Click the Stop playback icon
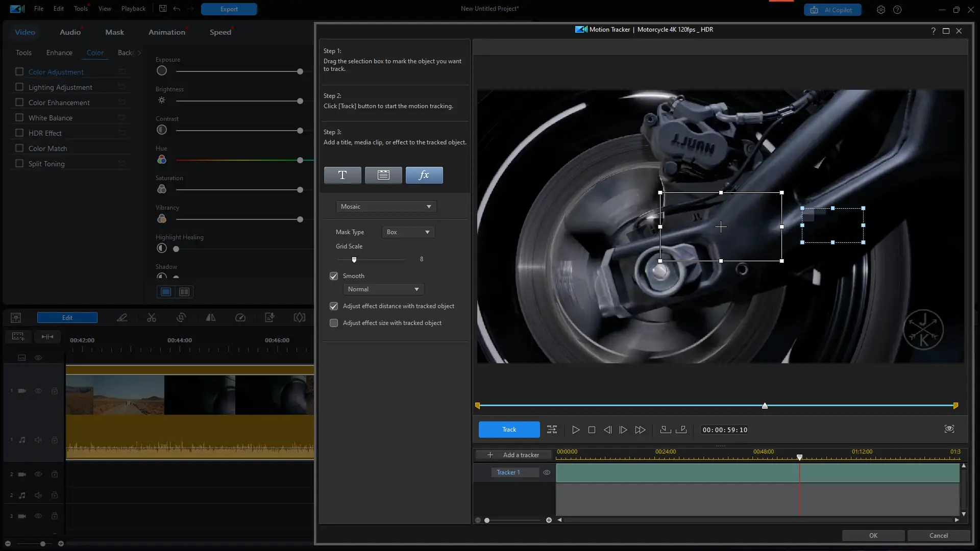980x551 pixels. click(x=592, y=430)
